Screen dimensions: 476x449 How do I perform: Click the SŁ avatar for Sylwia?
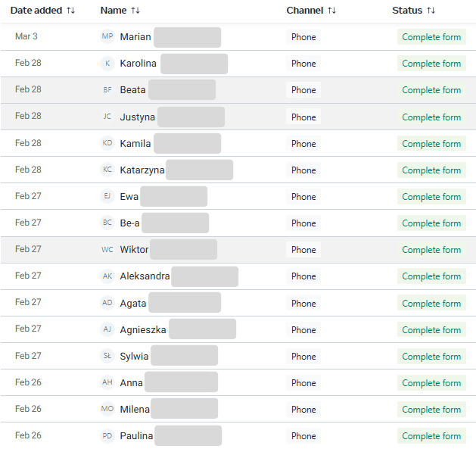[x=107, y=356]
